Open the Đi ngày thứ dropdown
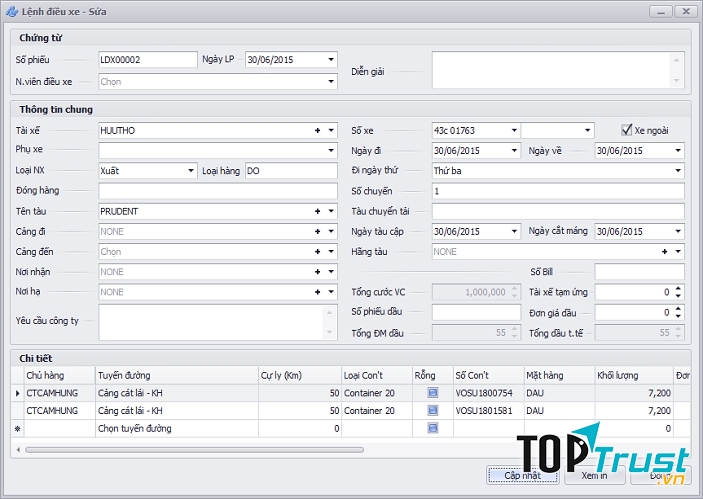The height and width of the screenshot is (499, 703). 677,171
